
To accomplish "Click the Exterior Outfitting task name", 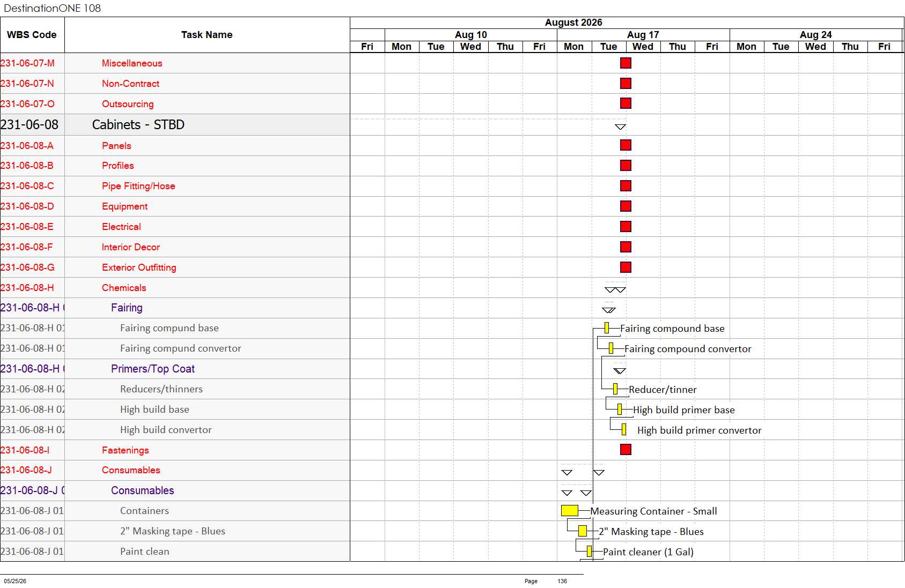I will pos(139,267).
